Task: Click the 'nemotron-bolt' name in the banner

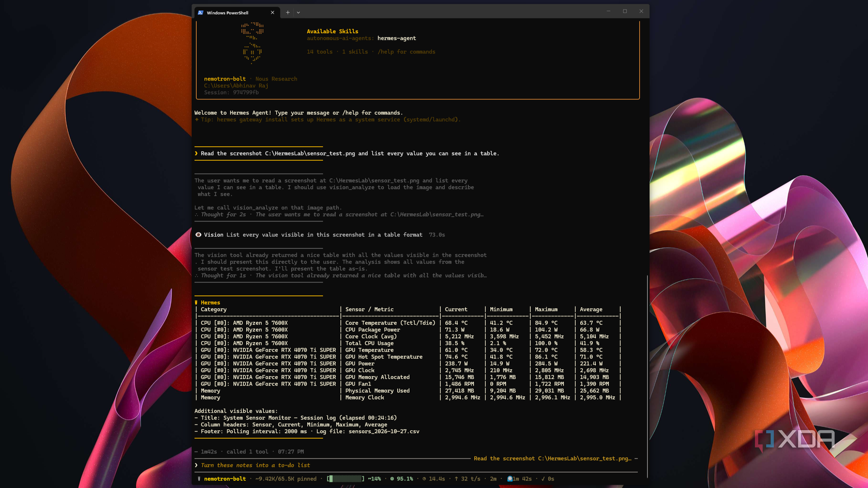Action: tap(225, 79)
